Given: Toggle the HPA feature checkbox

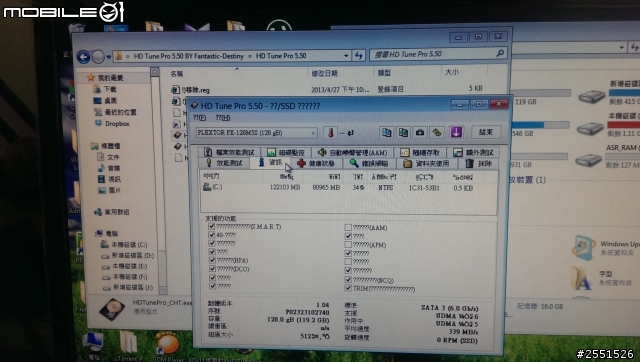Looking at the screenshot, I should 212,260.
